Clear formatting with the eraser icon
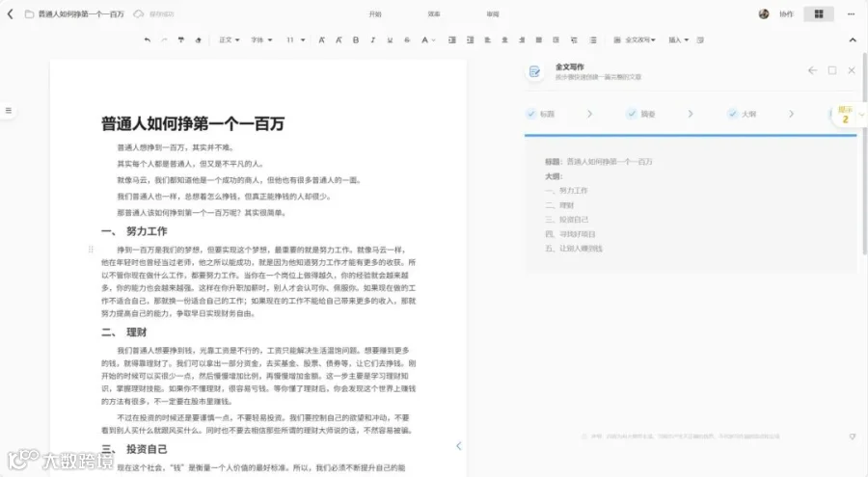Image resolution: width=868 pixels, height=477 pixels. click(198, 40)
